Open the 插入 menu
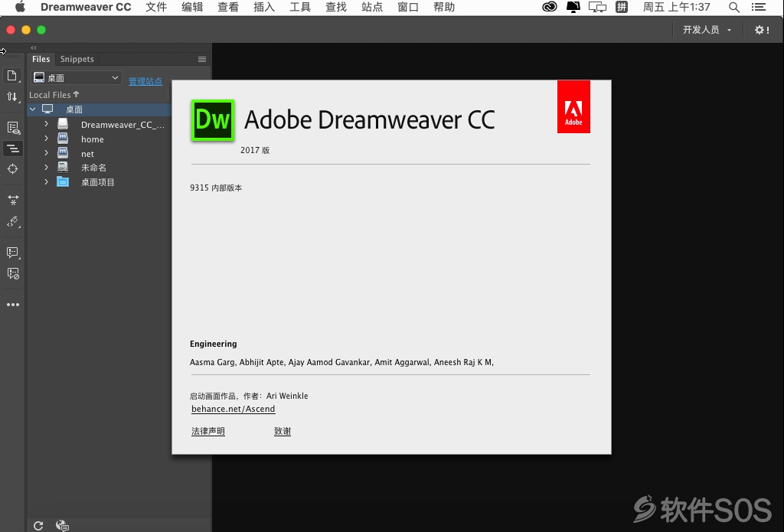Viewport: 784px width, 532px height. point(264,7)
